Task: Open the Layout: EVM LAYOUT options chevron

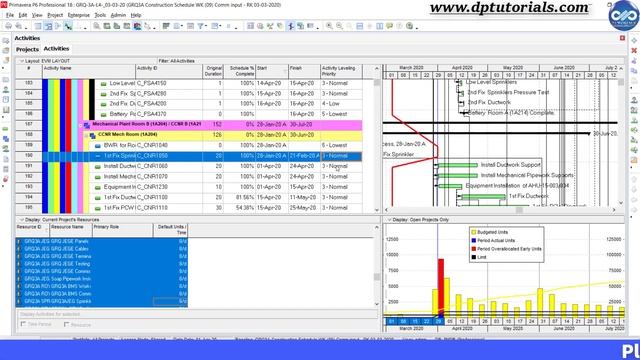Action: click(22, 61)
